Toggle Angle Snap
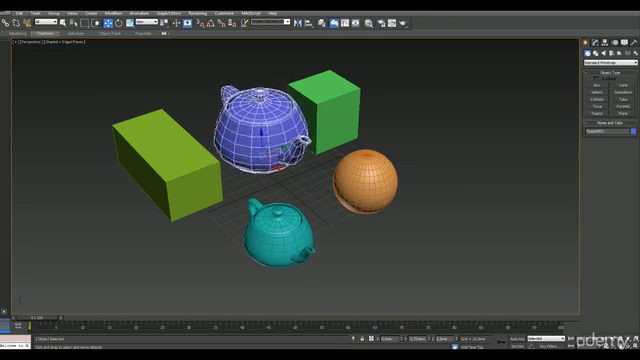 coord(211,23)
